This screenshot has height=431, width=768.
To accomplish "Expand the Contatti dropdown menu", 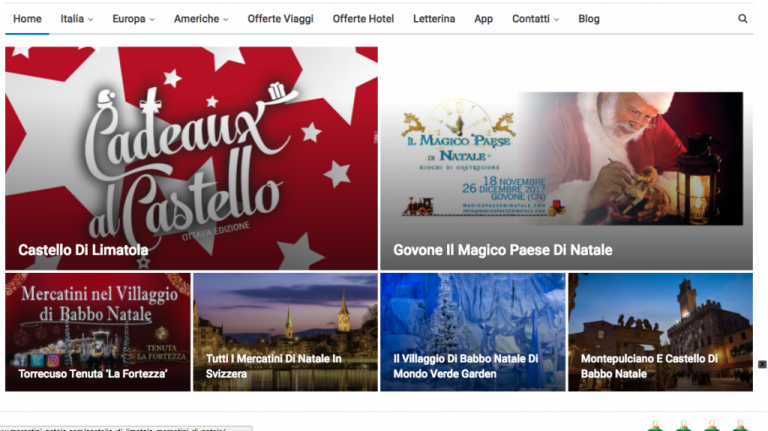I will coord(535,19).
